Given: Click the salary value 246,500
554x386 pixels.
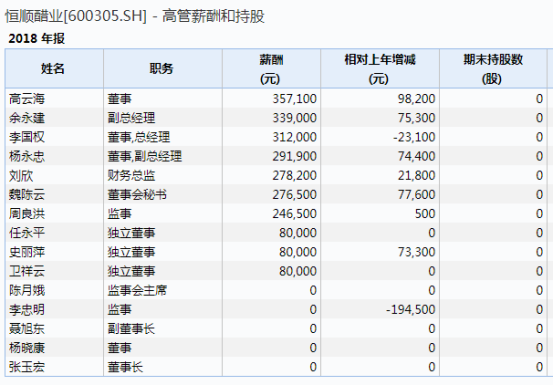Looking at the screenshot, I should (294, 214).
